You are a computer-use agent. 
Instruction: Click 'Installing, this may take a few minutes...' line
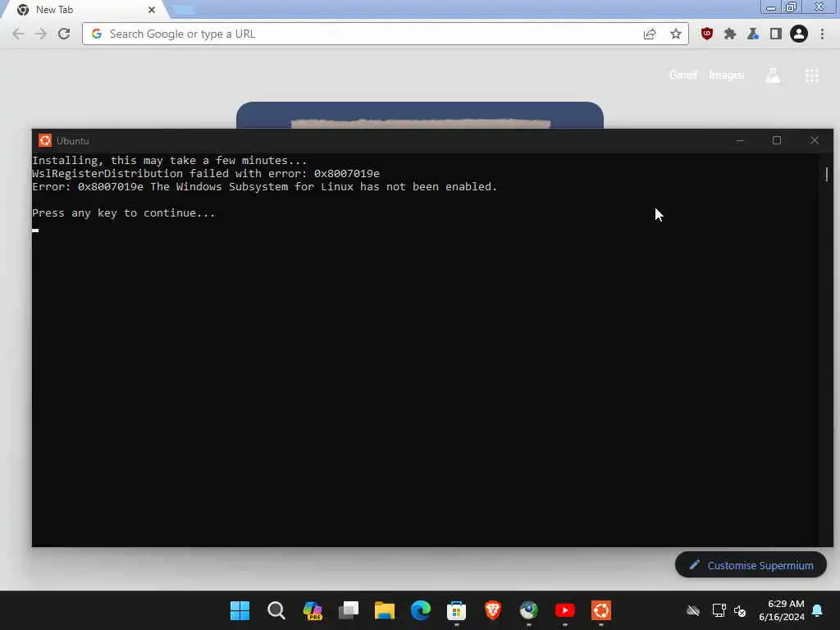click(169, 160)
